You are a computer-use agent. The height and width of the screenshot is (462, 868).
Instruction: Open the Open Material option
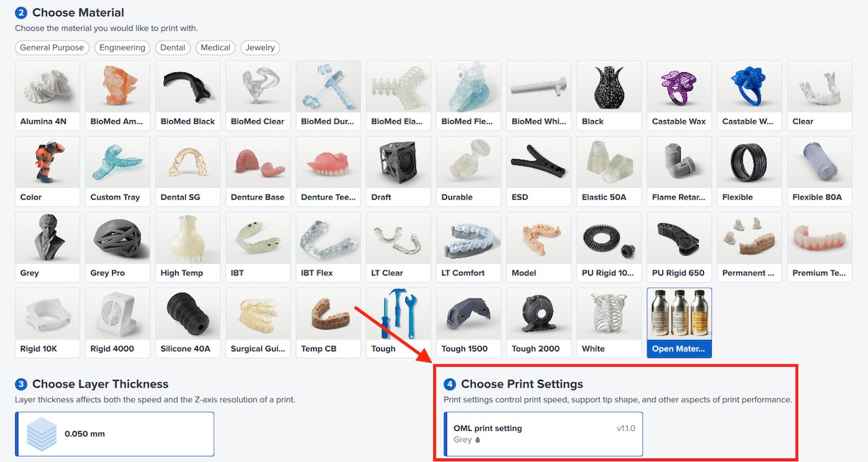[x=678, y=322]
